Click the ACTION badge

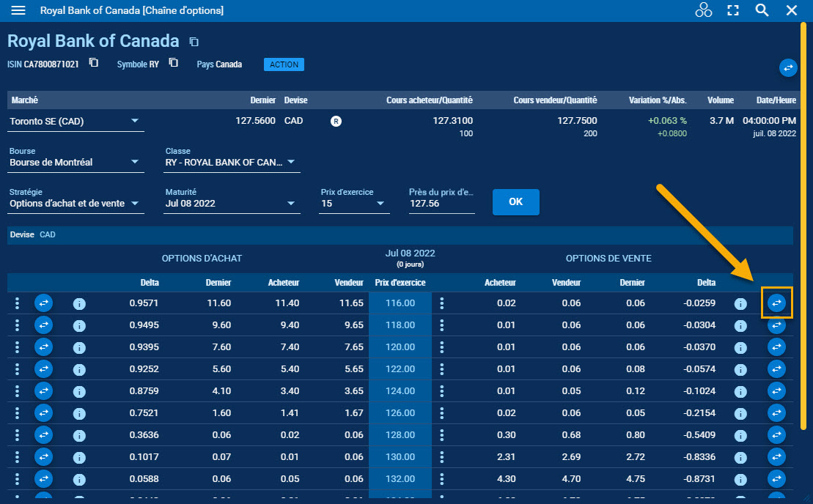tap(284, 64)
